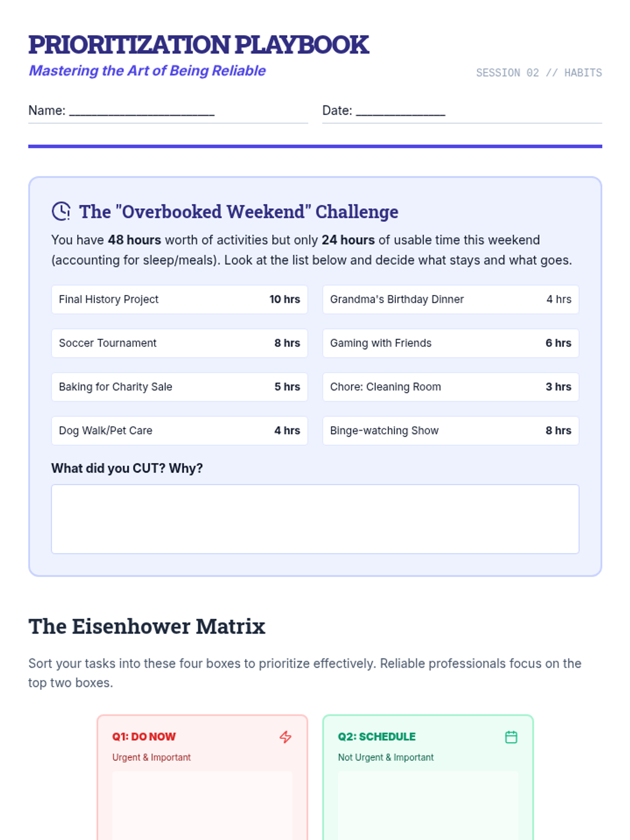Select the Chore: Cleaning Room card
The image size is (630, 840).
click(x=451, y=387)
